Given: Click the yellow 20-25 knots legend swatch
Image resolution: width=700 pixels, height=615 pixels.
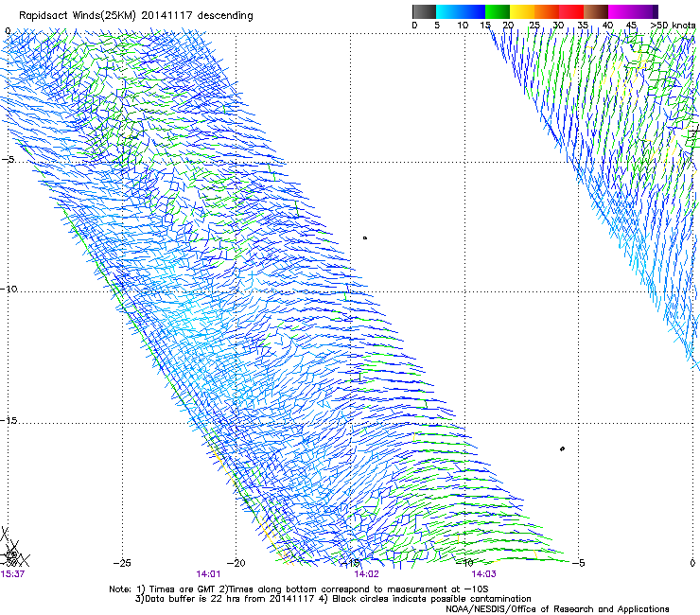Looking at the screenshot, I should pyautogui.click(x=522, y=11).
